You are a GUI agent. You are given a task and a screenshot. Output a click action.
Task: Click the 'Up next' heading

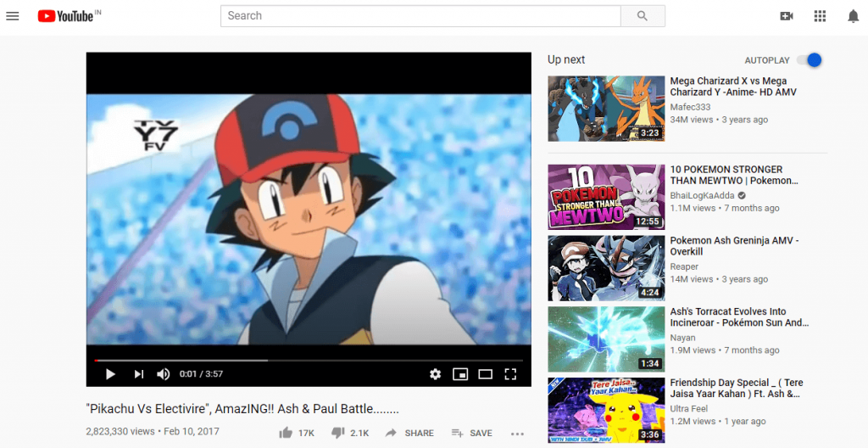click(566, 60)
